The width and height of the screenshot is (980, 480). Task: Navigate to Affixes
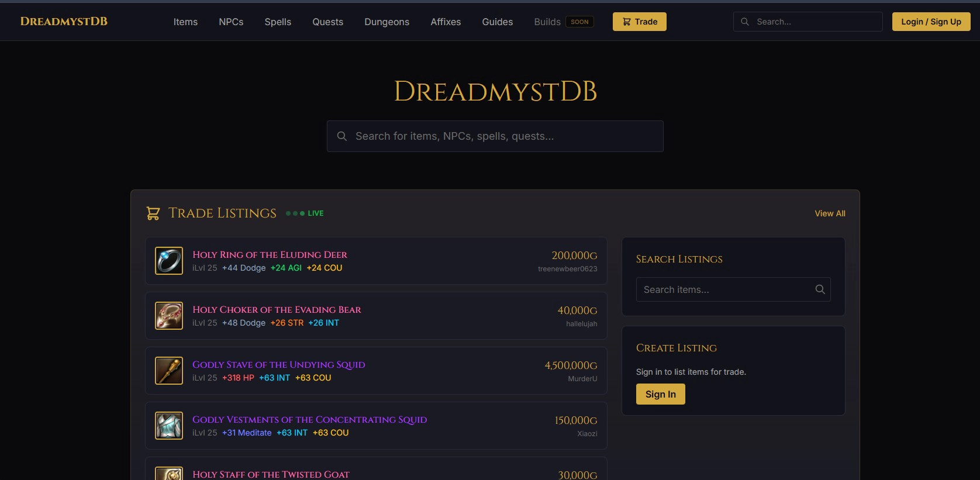446,22
